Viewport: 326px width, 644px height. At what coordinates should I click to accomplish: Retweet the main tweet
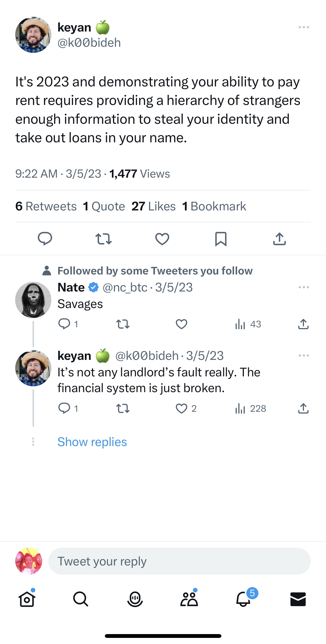tap(104, 238)
